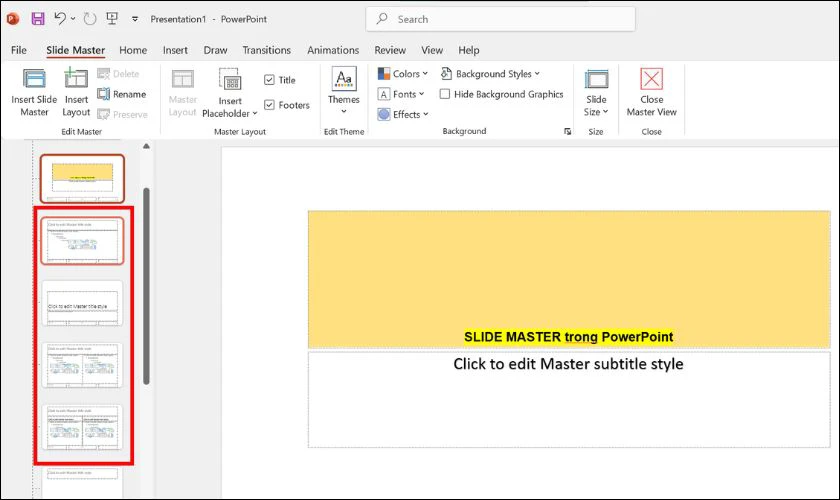This screenshot has height=500, width=840.
Task: Open the Fonts dropdown
Action: pyautogui.click(x=401, y=94)
